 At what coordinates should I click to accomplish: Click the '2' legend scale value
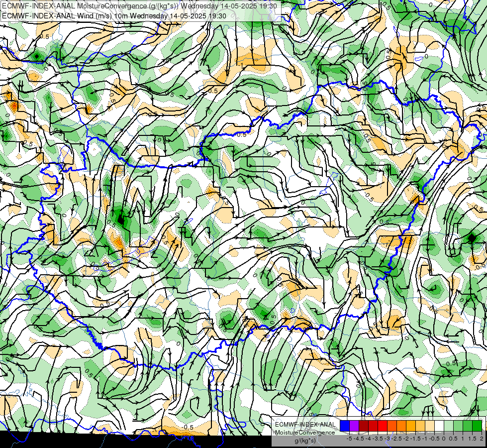[x=482, y=439]
